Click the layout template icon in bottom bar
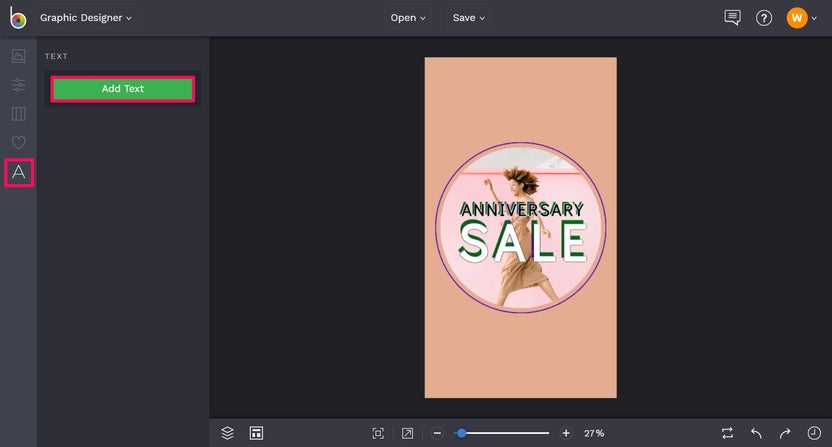832x447 pixels. pos(256,433)
